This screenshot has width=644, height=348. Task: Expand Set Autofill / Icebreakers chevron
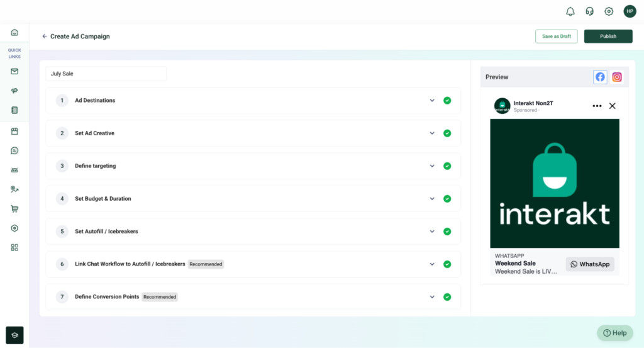(432, 232)
